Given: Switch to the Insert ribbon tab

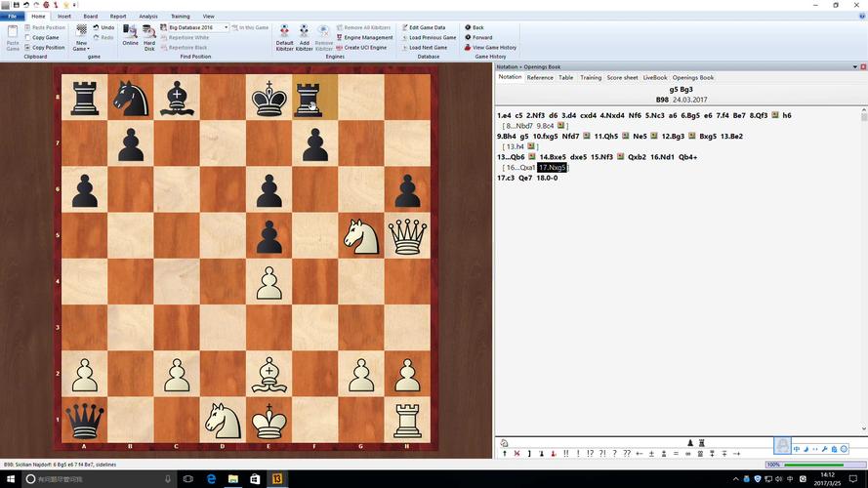Looking at the screenshot, I should [64, 17].
